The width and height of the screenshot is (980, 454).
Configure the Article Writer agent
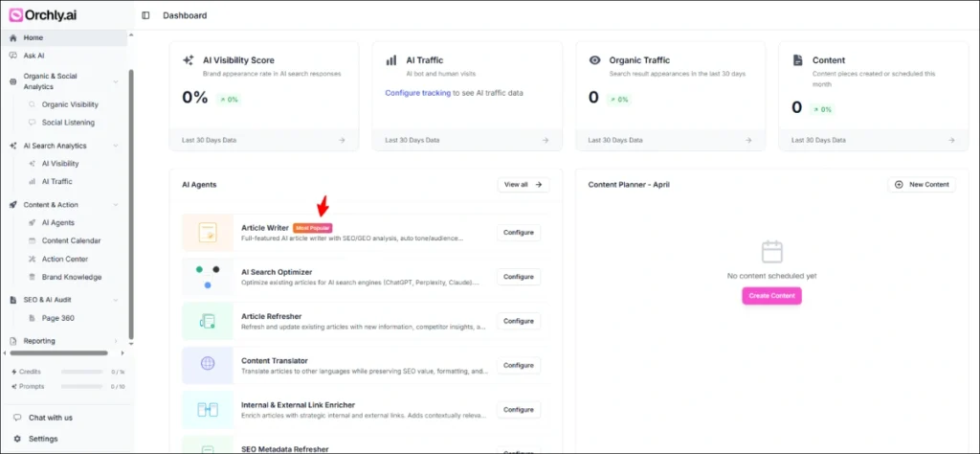[x=518, y=233]
